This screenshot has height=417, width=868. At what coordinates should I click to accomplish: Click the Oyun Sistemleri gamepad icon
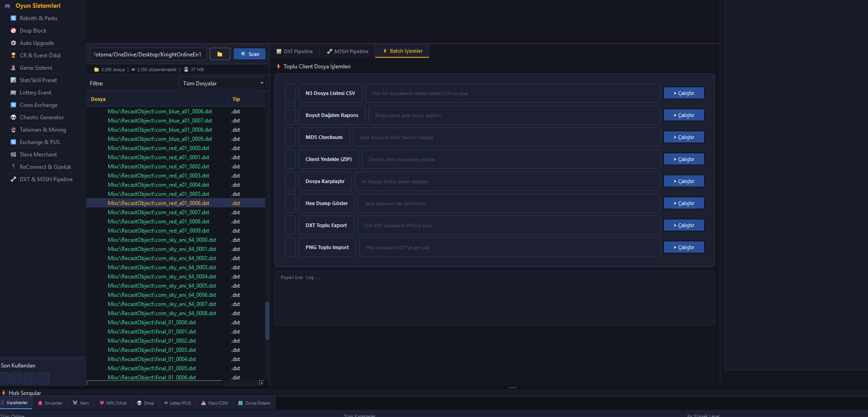(7, 6)
